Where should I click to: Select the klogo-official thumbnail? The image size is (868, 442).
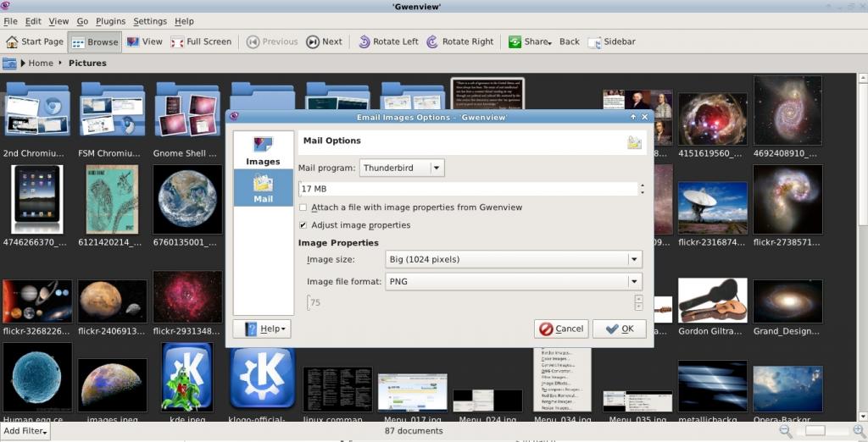(x=263, y=378)
